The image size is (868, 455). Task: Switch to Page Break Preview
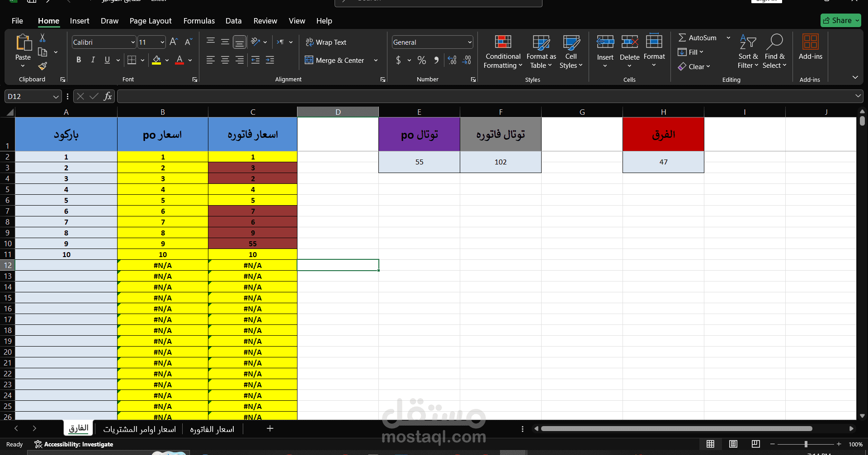pos(756,444)
